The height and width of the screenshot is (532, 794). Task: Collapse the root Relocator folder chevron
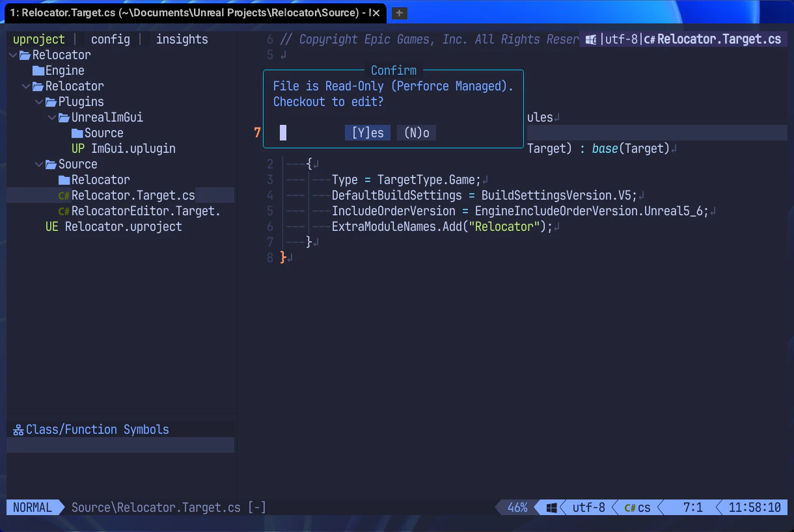(13, 55)
